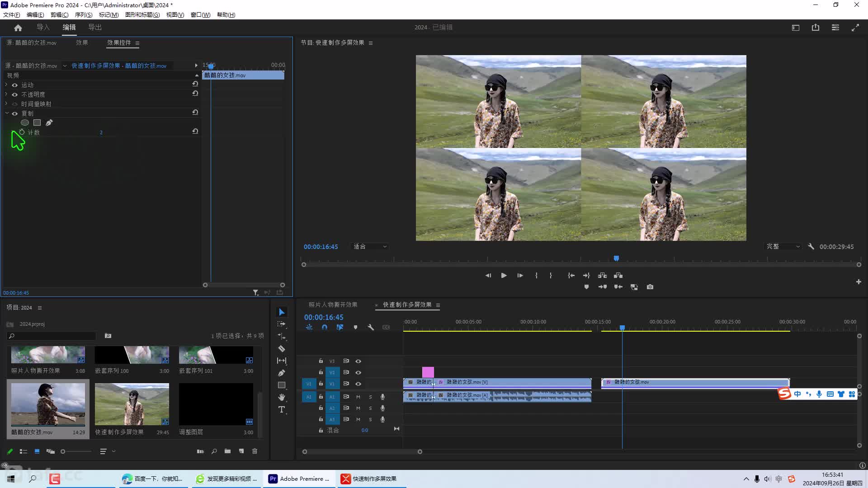Expand the 不透明度 effect properties
Screen dimensions: 868x488
pos(6,94)
